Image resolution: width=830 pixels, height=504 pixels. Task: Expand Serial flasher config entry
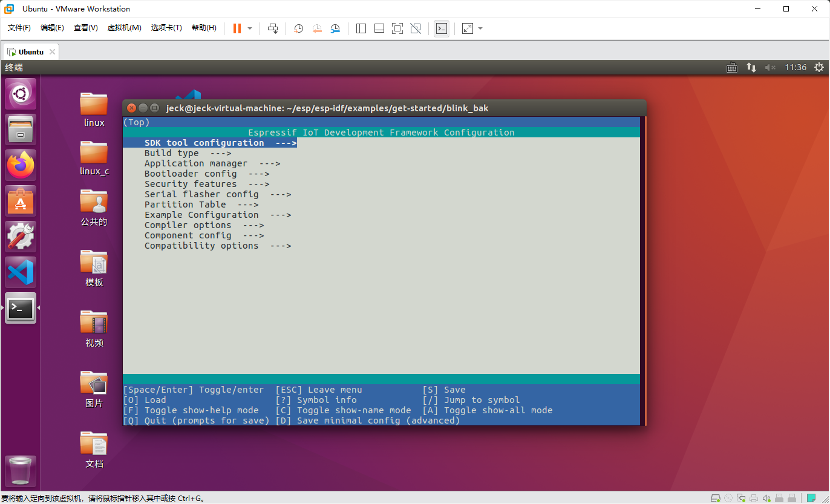point(218,194)
